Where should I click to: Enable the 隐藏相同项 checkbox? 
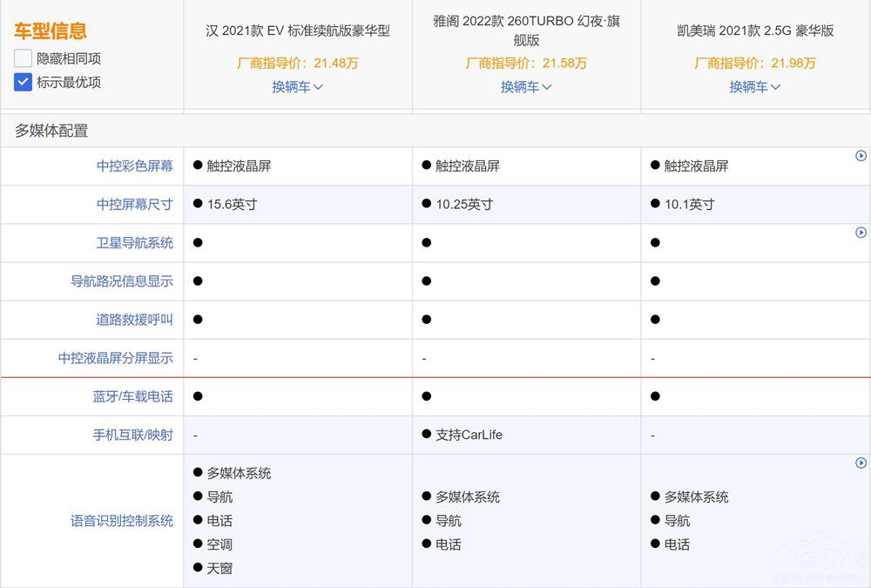tap(24, 58)
